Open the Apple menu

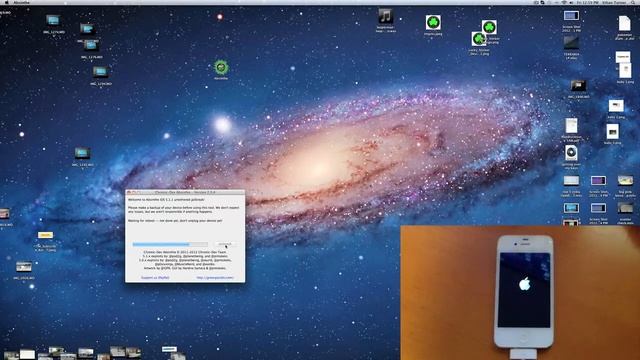(x=7, y=2)
